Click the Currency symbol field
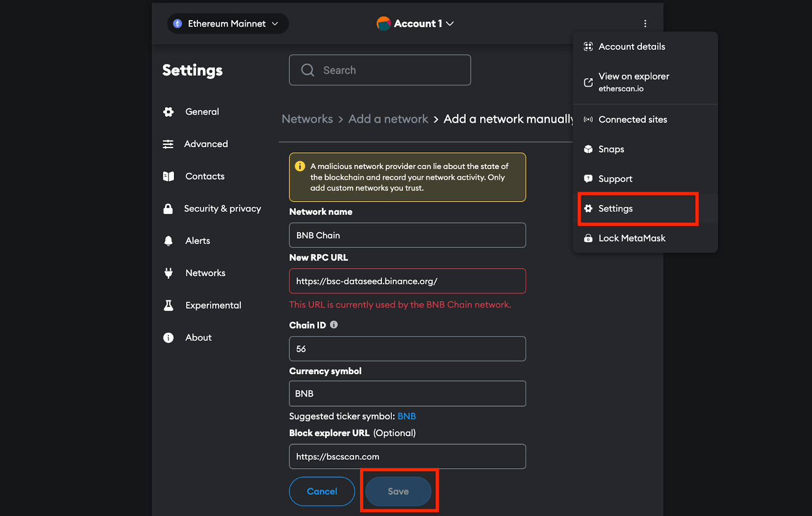The height and width of the screenshot is (516, 812). point(408,394)
